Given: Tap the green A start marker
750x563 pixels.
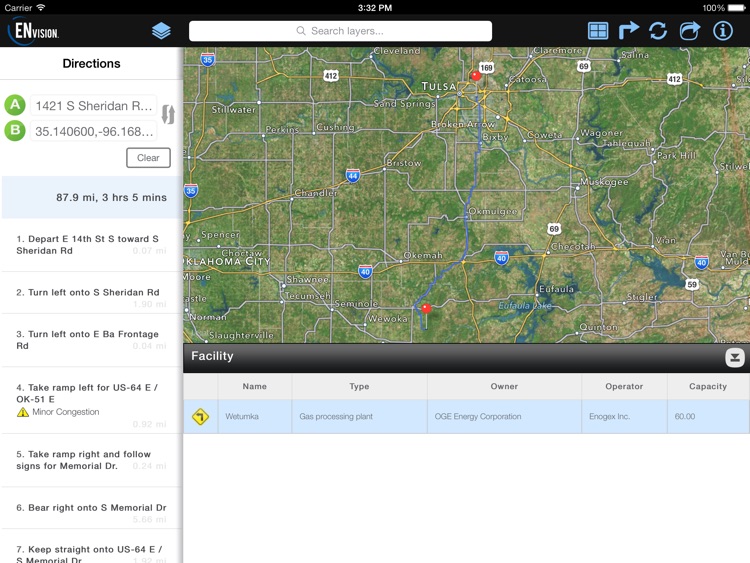Looking at the screenshot, I should point(15,105).
